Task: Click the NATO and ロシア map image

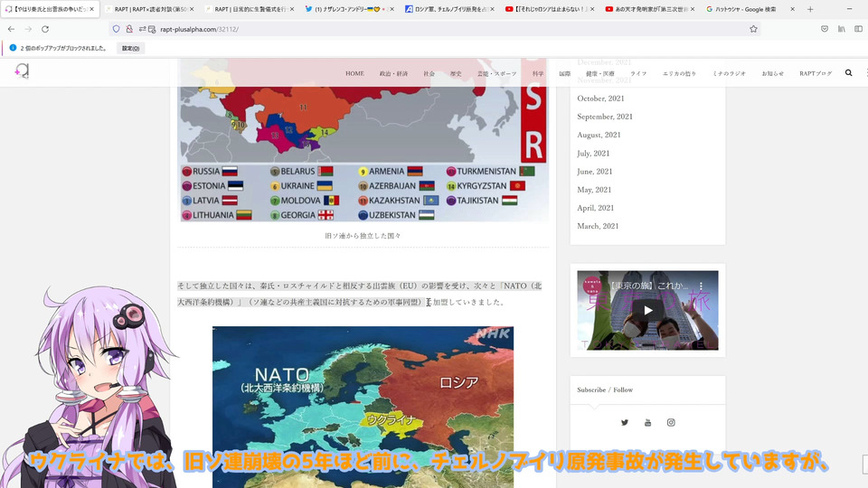Action: pyautogui.click(x=363, y=407)
